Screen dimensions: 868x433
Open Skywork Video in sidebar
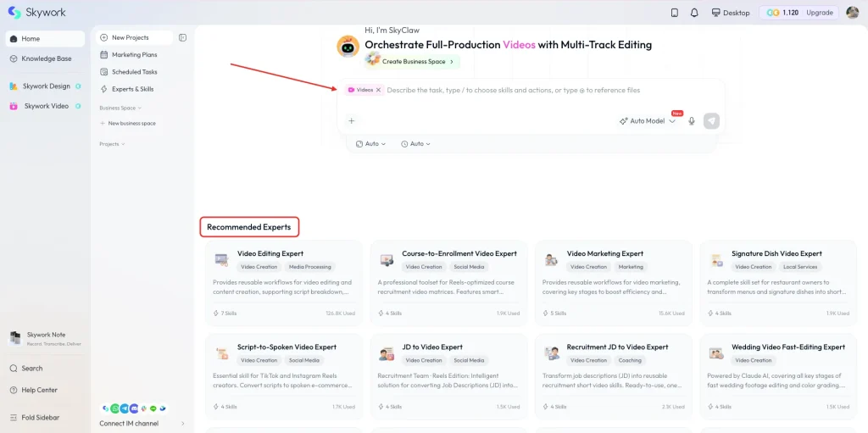46,106
